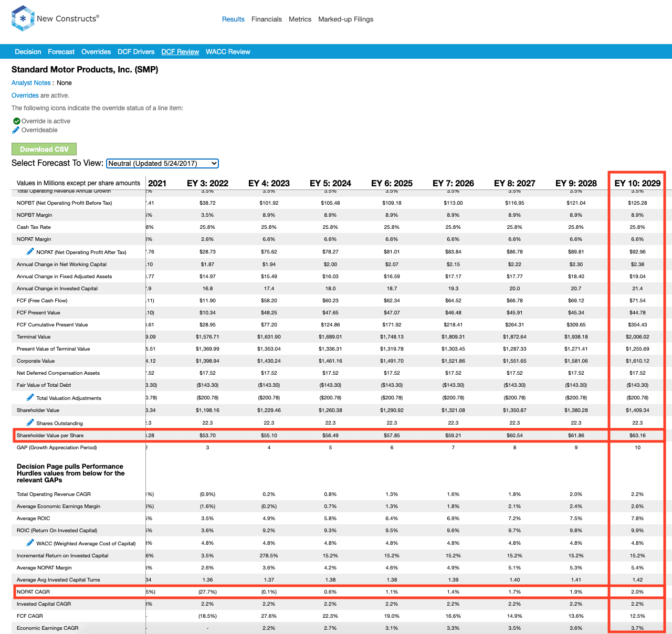Click the $2,006.02 Terminal Value cell
The width and height of the screenshot is (672, 634).
click(637, 337)
